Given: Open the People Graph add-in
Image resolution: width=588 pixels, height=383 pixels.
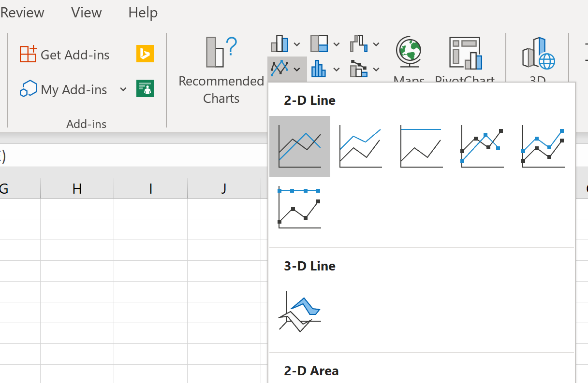Looking at the screenshot, I should [145, 89].
